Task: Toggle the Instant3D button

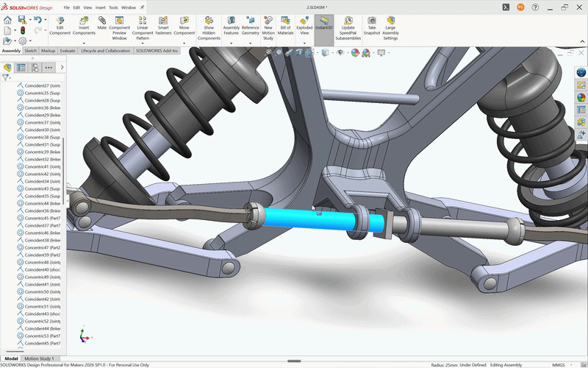Action: coord(324,24)
